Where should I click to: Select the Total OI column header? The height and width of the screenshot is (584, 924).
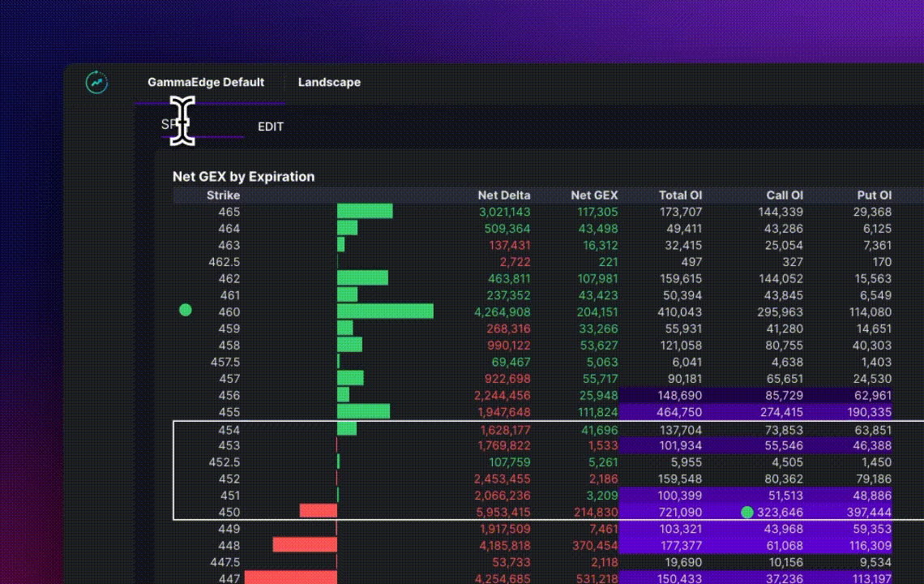pos(680,195)
